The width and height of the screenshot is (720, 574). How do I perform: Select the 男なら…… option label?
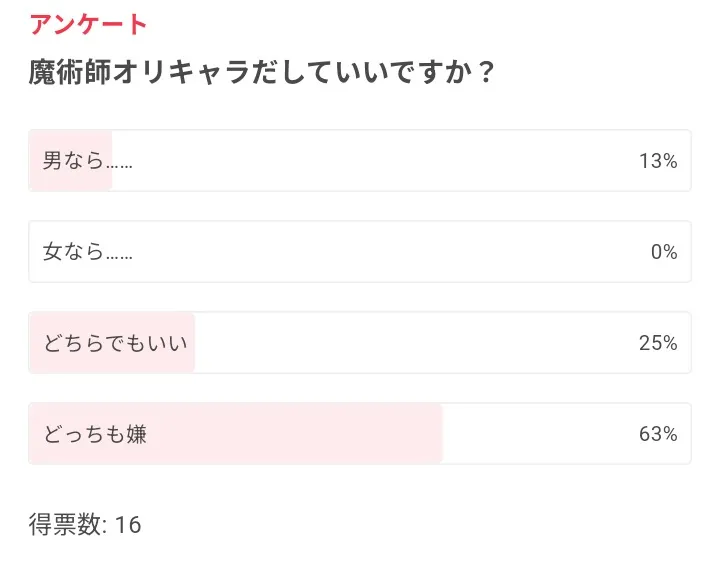(x=88, y=161)
